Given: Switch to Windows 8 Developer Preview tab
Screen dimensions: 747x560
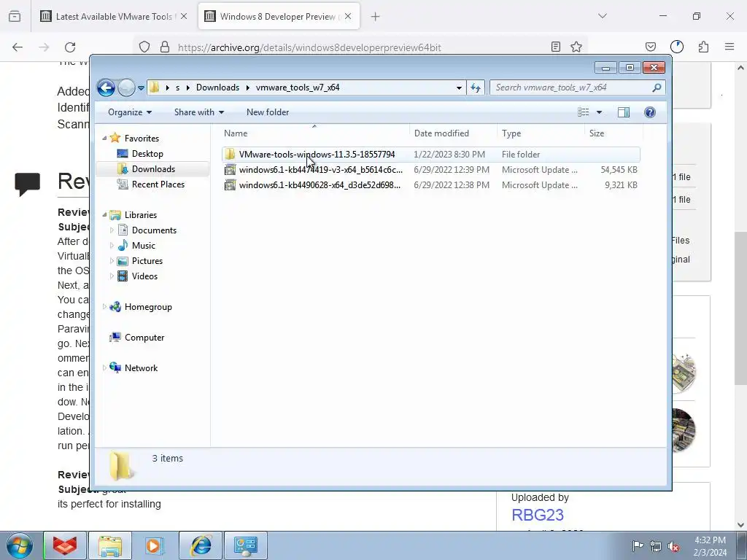Looking at the screenshot, I should (x=278, y=16).
